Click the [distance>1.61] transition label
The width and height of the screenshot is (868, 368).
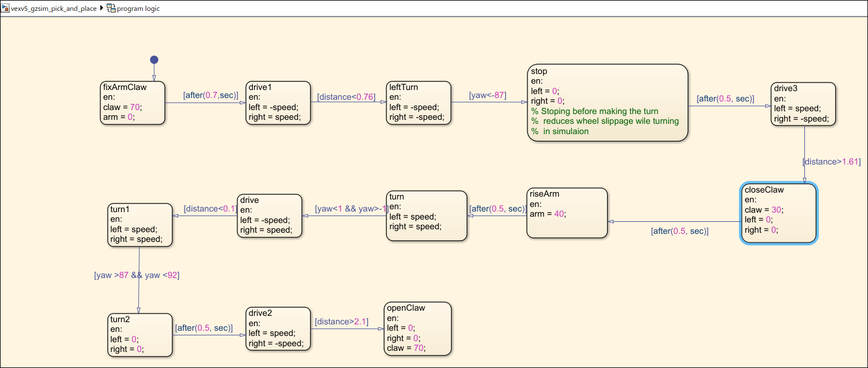(x=832, y=162)
